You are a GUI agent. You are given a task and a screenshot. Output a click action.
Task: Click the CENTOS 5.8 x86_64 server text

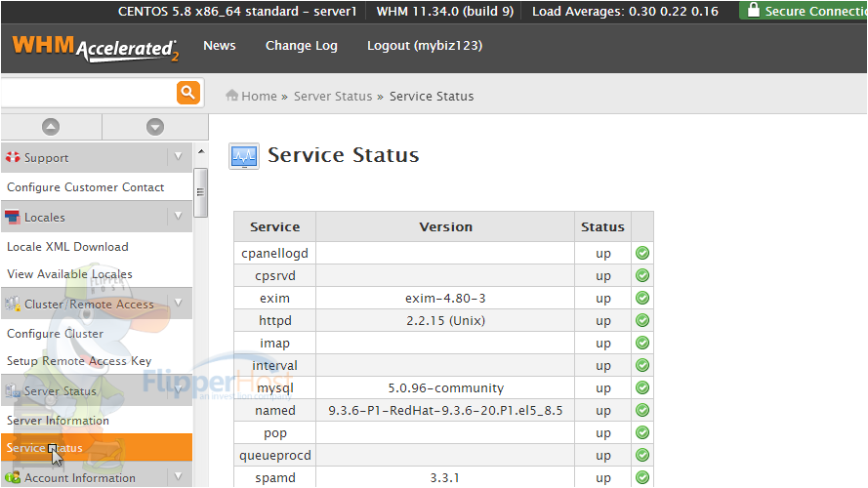coord(237,11)
